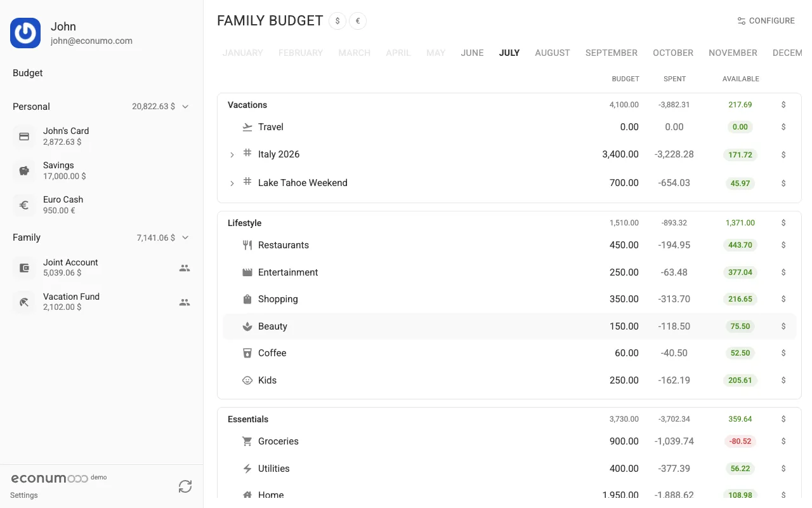812x508 pixels.
Task: Click Coffee budget value 60.00
Action: pos(627,353)
